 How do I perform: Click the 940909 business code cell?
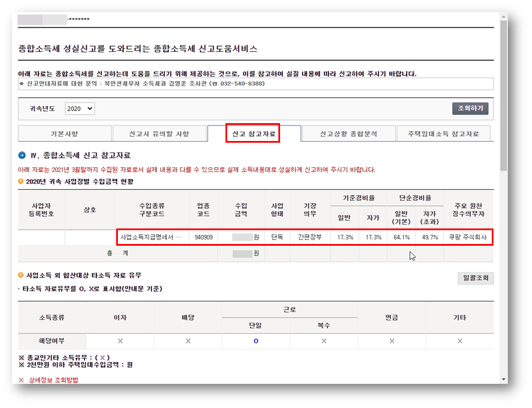coord(204,237)
